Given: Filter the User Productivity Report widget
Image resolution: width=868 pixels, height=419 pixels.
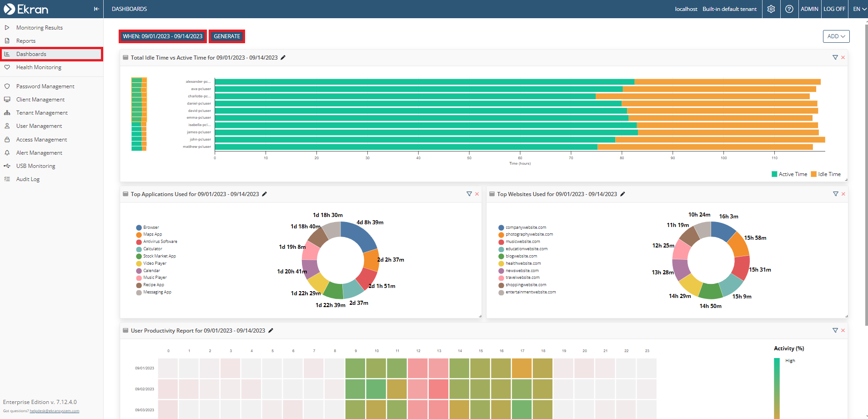Looking at the screenshot, I should tap(835, 330).
